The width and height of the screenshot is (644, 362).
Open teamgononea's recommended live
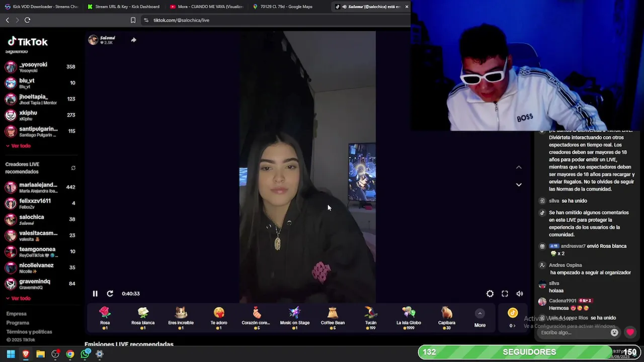[40, 251]
